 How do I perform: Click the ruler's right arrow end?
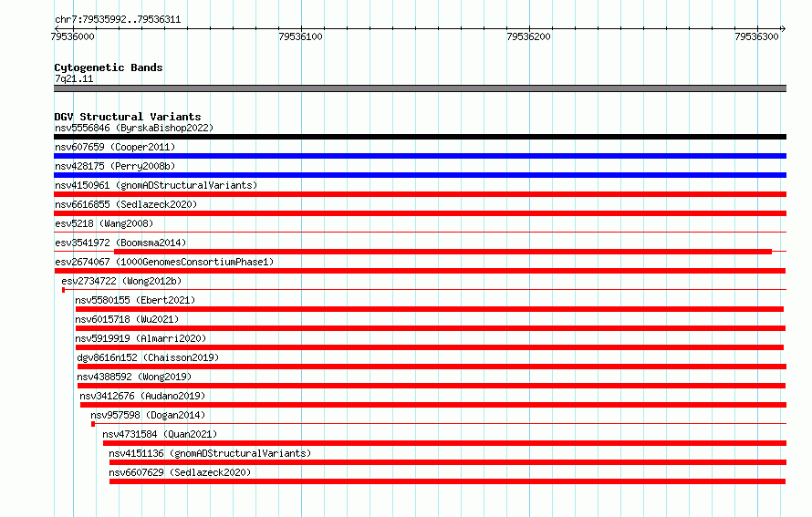784,28
